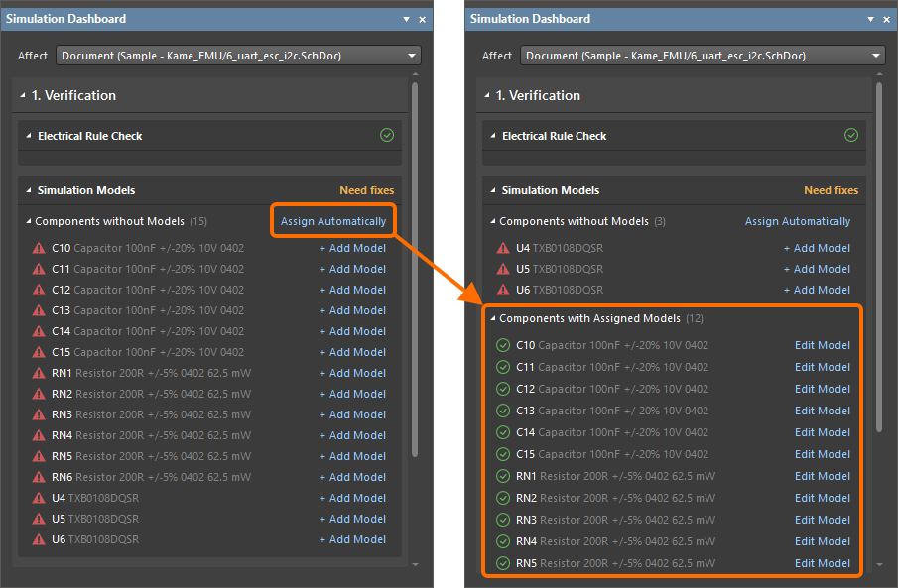
Task: Click the green check icon beside RN5 resistor
Action: click(x=503, y=563)
